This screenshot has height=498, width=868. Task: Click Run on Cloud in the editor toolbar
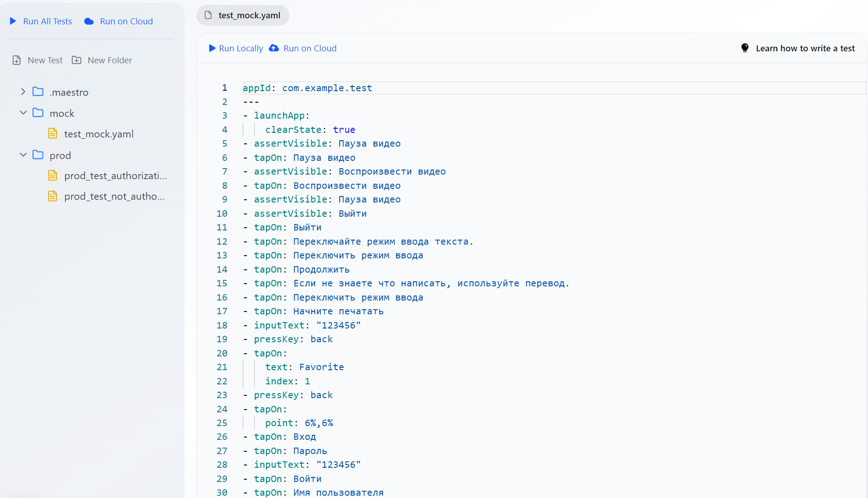pos(310,48)
